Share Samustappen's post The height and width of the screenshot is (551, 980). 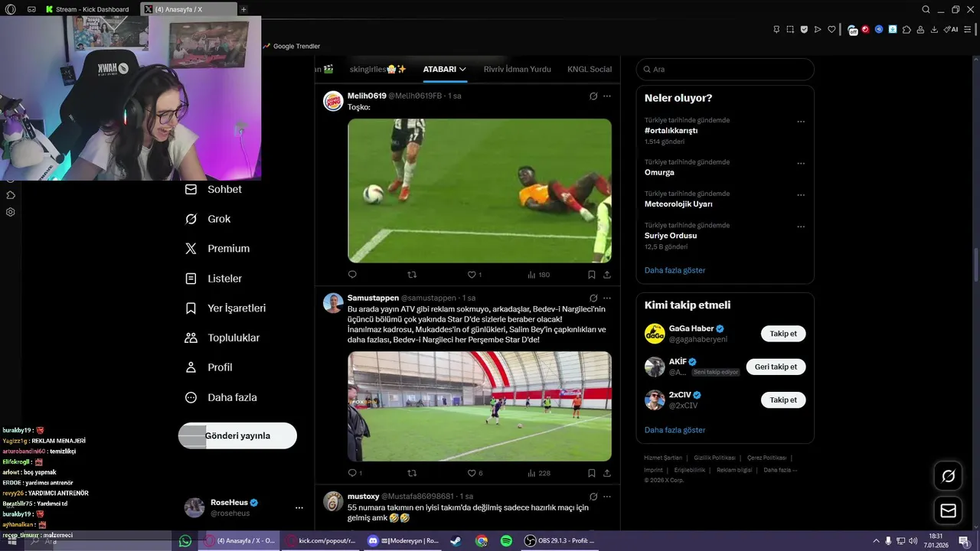point(607,473)
